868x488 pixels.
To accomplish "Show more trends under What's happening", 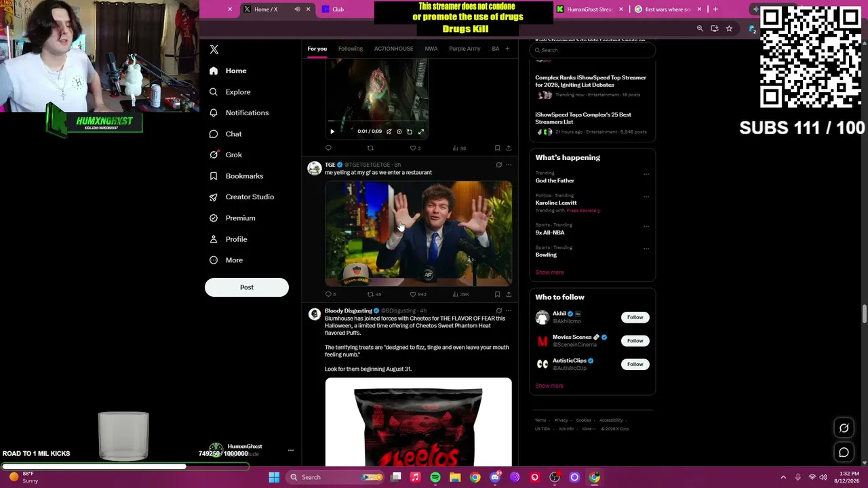I will tap(549, 272).
